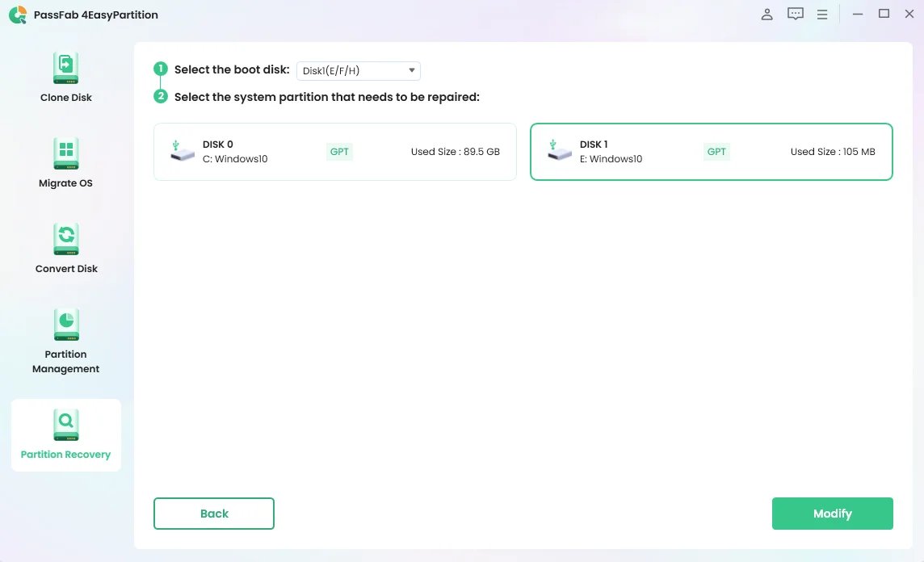Open the hamburger menu icon
924x562 pixels.
(822, 15)
